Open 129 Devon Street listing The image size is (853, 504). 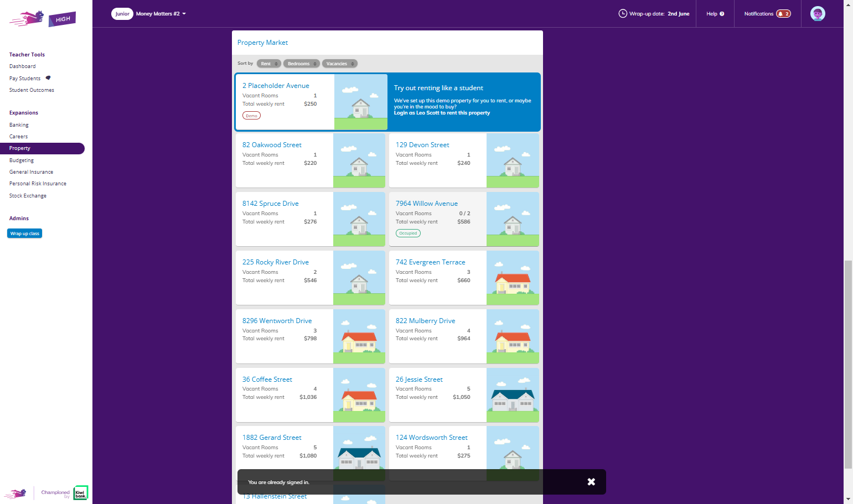tap(422, 145)
